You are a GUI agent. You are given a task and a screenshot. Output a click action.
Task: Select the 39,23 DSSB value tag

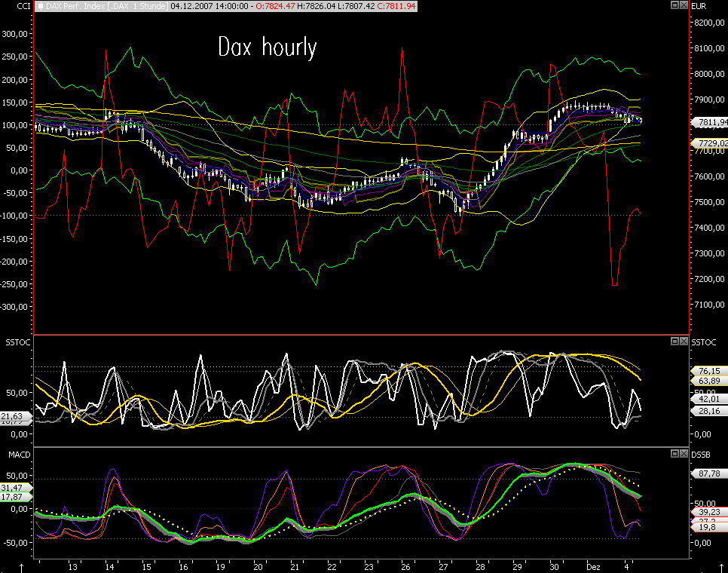(x=708, y=512)
